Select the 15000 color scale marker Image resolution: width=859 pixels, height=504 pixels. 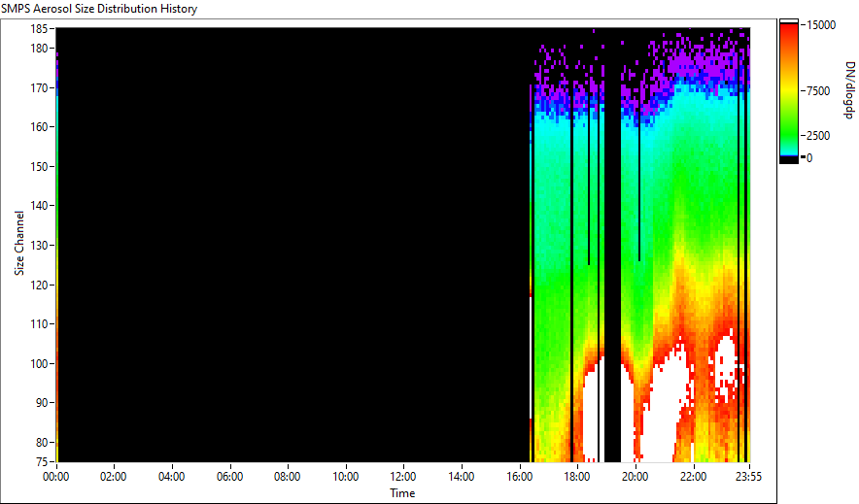click(x=821, y=25)
